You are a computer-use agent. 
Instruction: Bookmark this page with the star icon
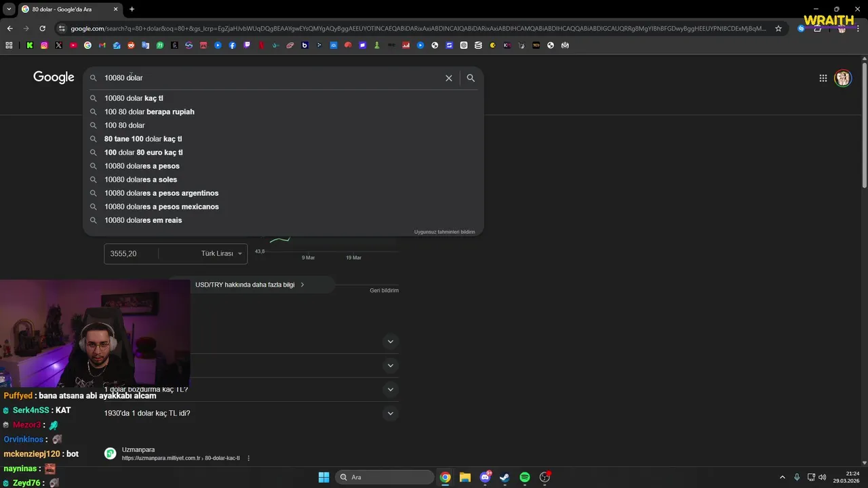coord(778,28)
